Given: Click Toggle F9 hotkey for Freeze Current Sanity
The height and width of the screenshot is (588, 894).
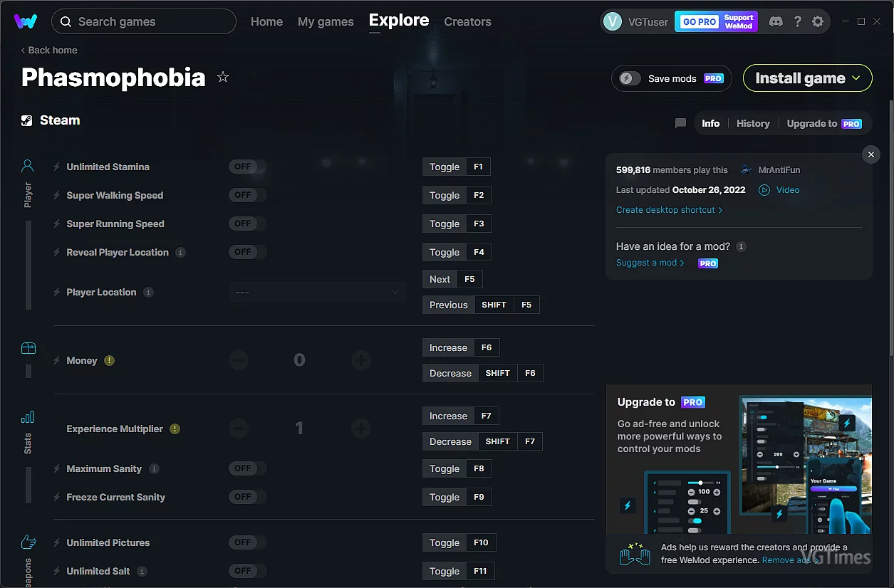Looking at the screenshot, I should coord(457,497).
